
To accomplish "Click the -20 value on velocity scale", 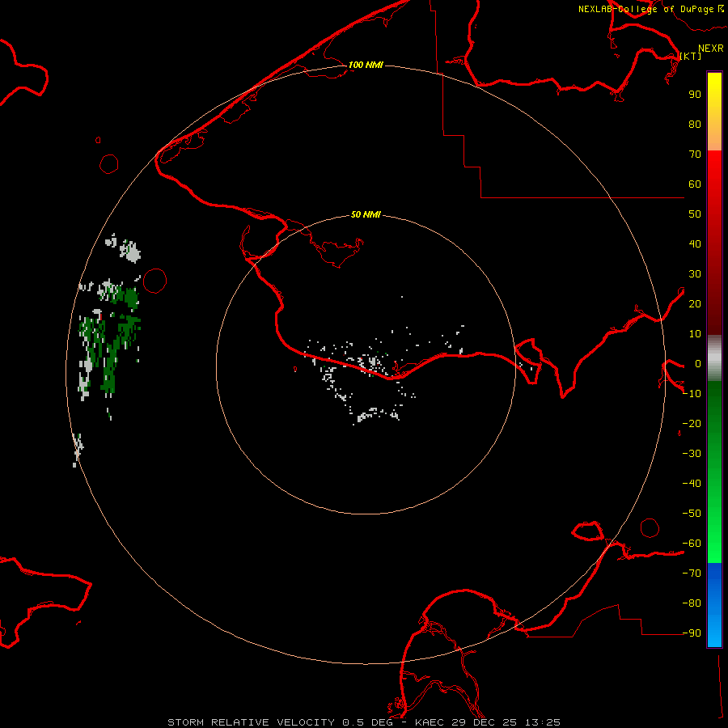I will tap(692, 423).
